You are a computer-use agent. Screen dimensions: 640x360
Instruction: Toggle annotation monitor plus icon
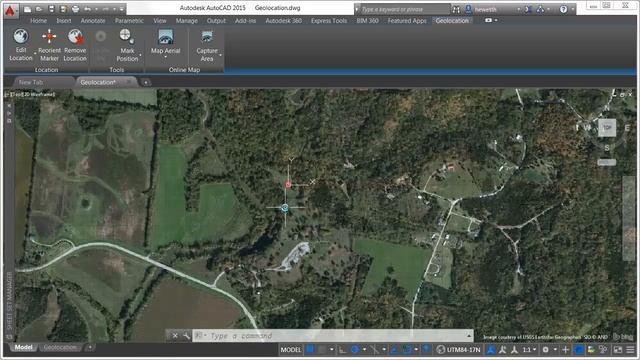pos(565,350)
